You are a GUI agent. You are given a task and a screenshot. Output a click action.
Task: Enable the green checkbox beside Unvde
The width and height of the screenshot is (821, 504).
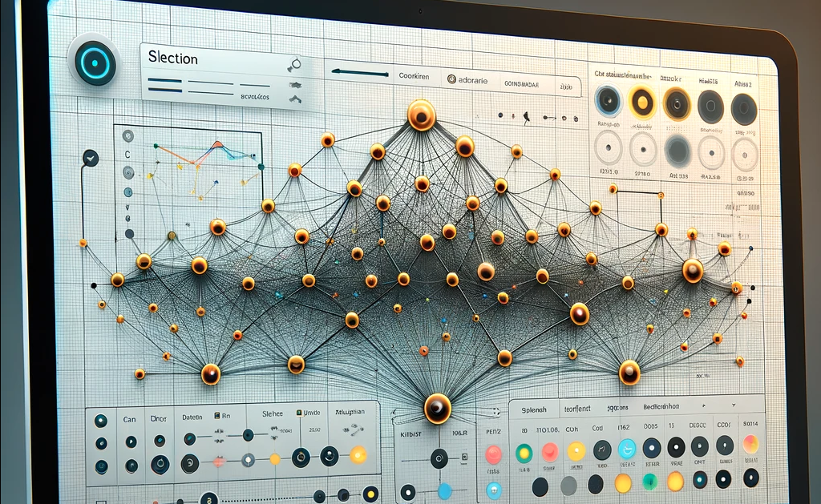300,413
